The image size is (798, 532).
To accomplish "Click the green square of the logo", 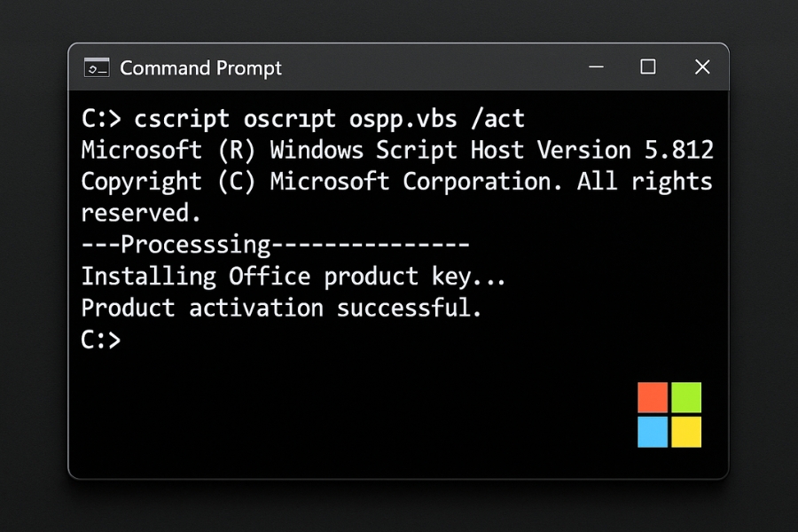I will point(686,397).
